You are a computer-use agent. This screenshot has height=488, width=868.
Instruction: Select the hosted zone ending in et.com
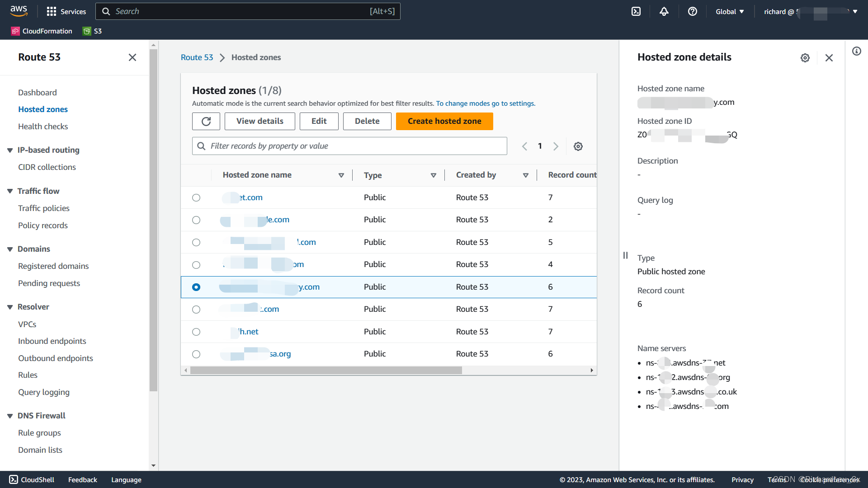tap(196, 197)
